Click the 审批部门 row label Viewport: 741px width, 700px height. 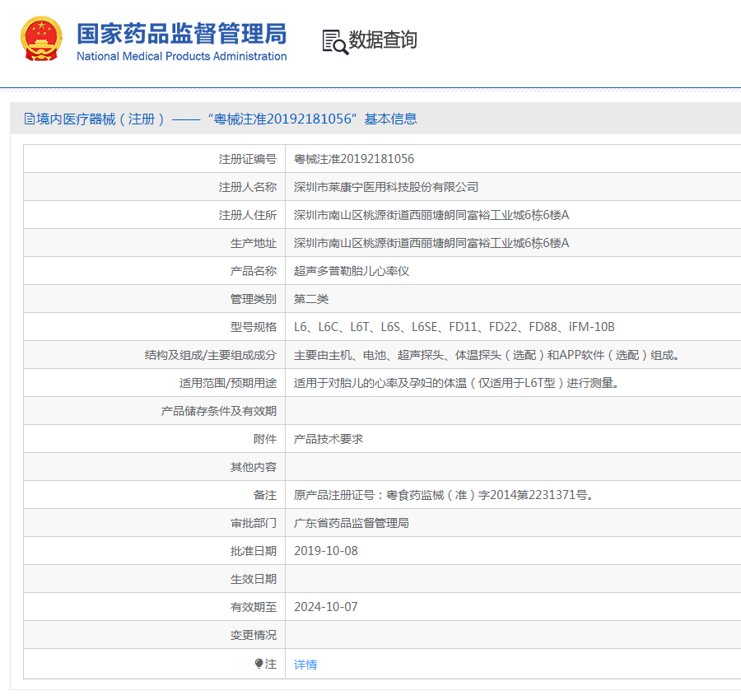click(x=254, y=523)
